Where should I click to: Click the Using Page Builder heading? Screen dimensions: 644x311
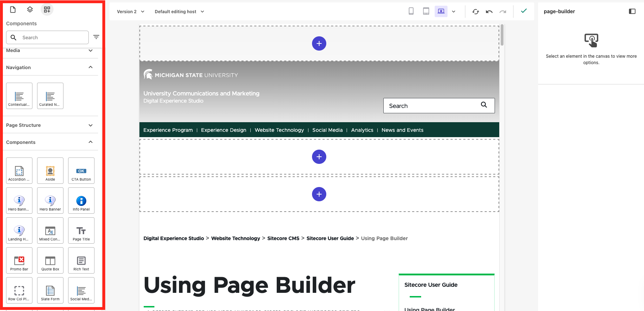[249, 285]
